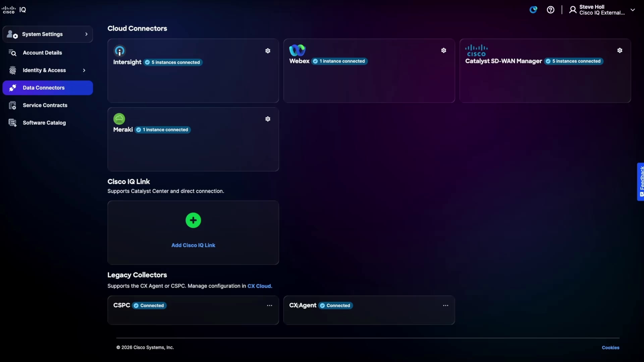Image resolution: width=644 pixels, height=362 pixels.
Task: Click the user profile avatar icon
Action: pos(573,10)
